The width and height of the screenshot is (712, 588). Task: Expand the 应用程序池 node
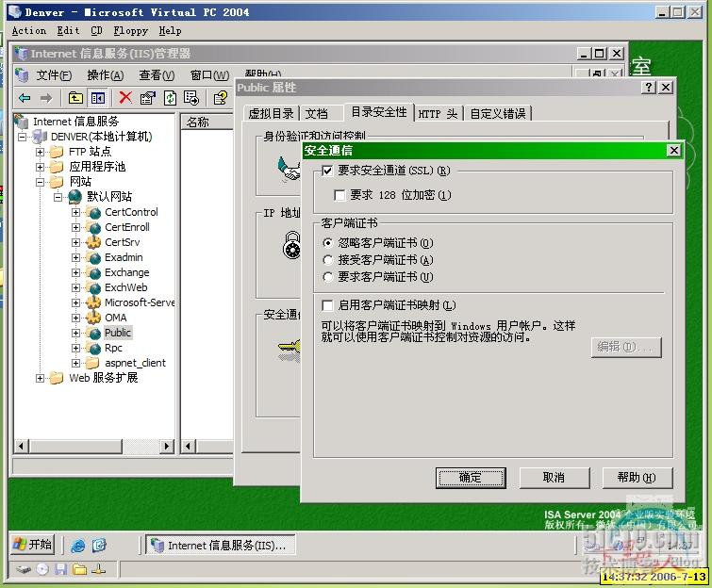[40, 167]
